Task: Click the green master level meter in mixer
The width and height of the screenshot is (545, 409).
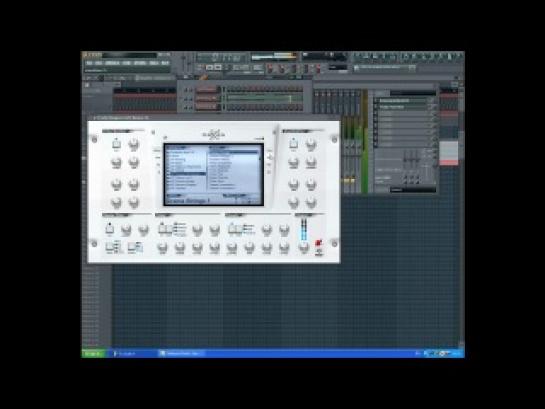Action: (x=364, y=142)
